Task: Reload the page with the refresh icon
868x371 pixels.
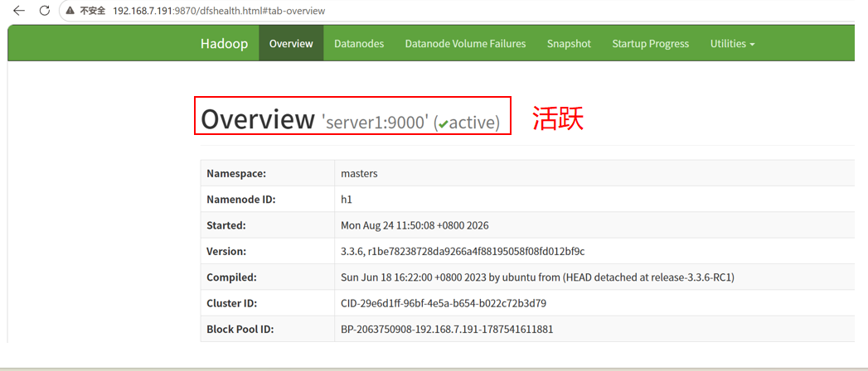Action: point(45,11)
